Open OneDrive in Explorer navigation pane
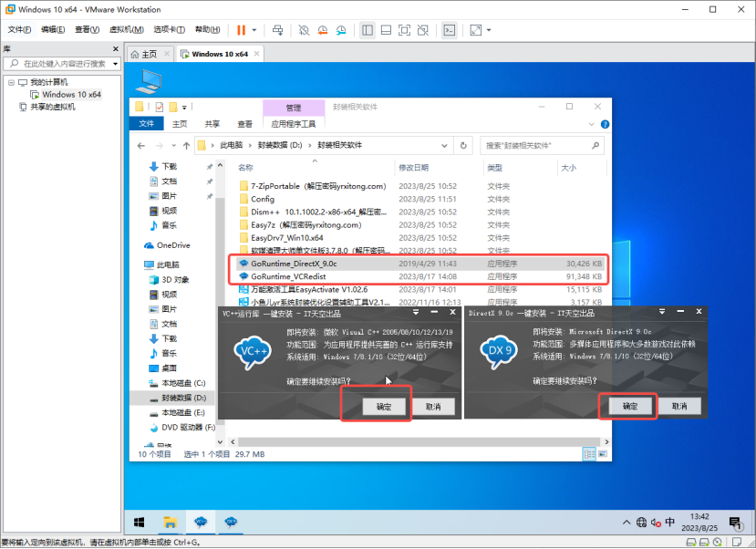The height and width of the screenshot is (549, 756). tap(167, 245)
